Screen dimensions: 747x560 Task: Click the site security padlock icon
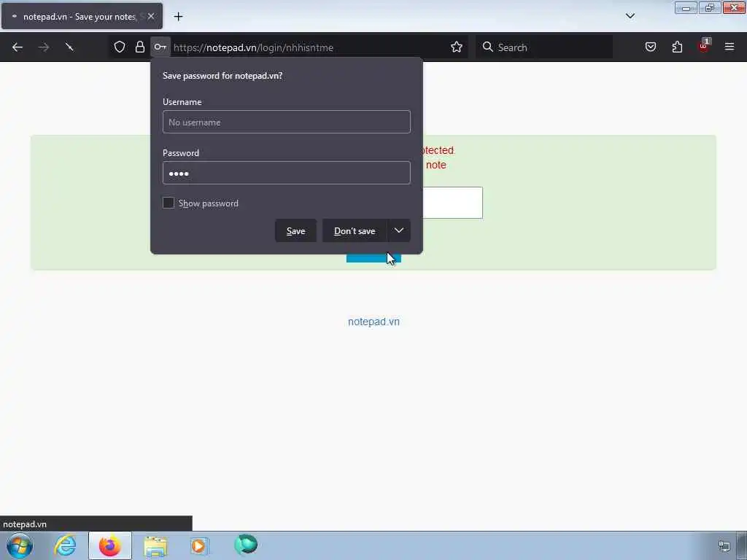(x=139, y=47)
